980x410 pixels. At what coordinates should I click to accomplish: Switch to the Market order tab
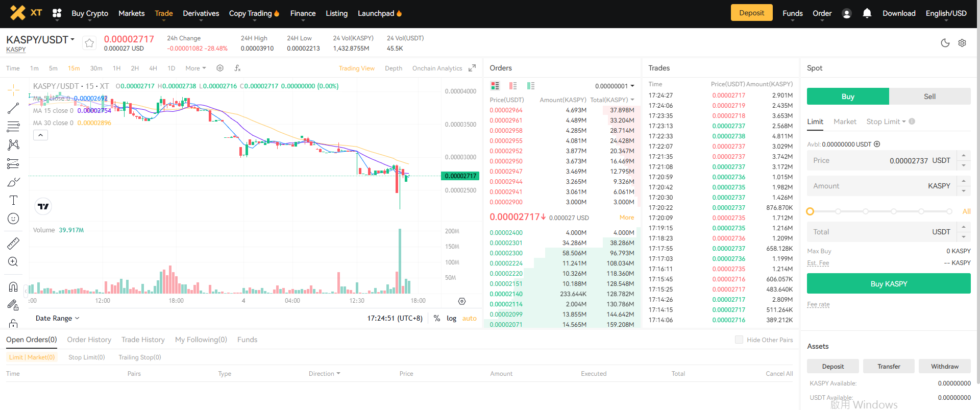[845, 122]
